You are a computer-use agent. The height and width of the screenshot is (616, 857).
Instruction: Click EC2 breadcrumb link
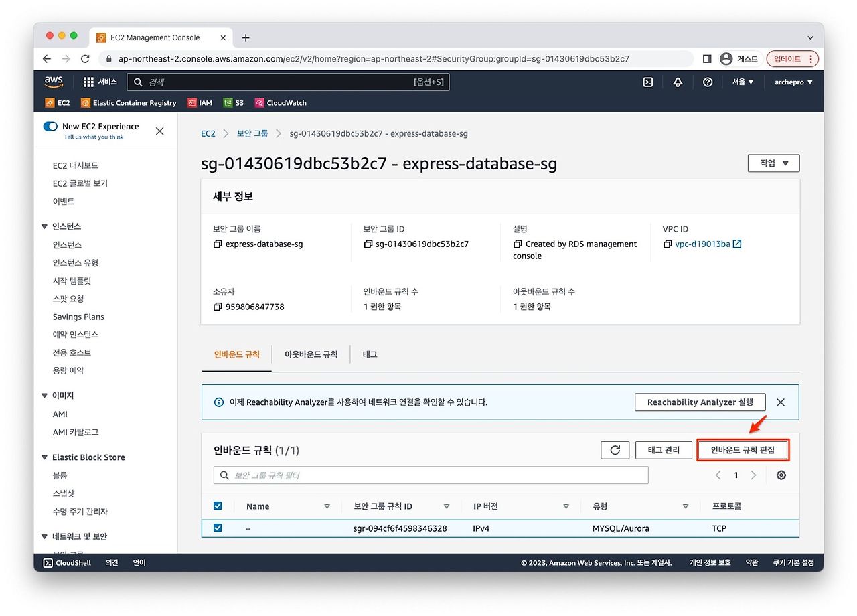point(208,133)
